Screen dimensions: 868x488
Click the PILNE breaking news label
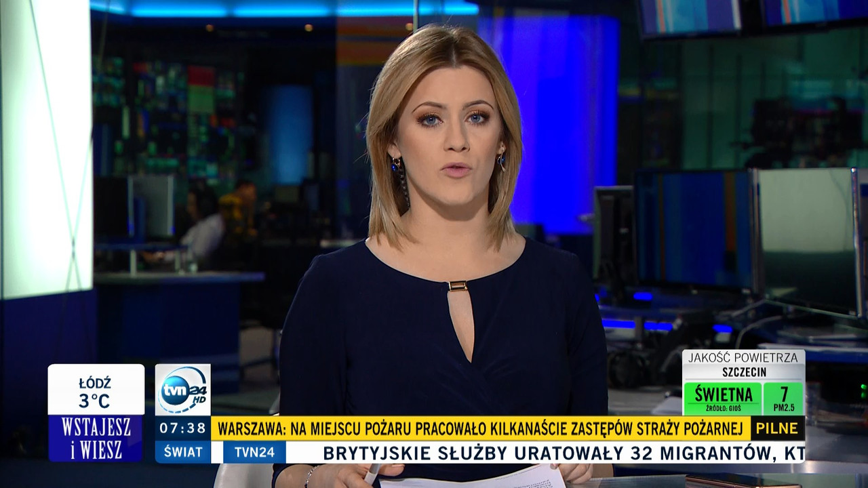click(777, 428)
